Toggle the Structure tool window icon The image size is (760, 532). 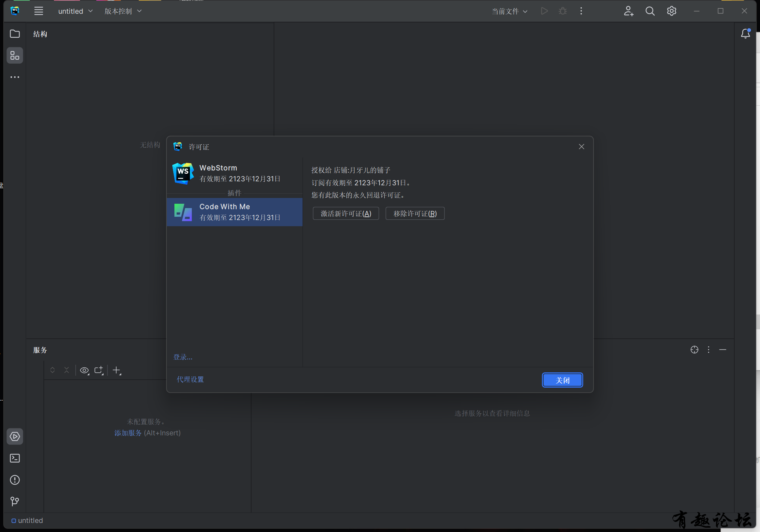[x=15, y=55]
